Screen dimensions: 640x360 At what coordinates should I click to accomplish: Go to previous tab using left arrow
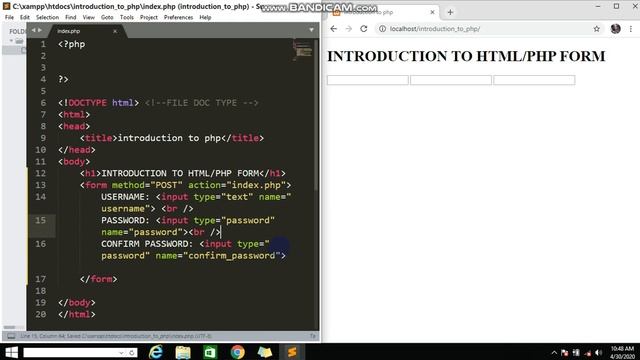[x=33, y=30]
